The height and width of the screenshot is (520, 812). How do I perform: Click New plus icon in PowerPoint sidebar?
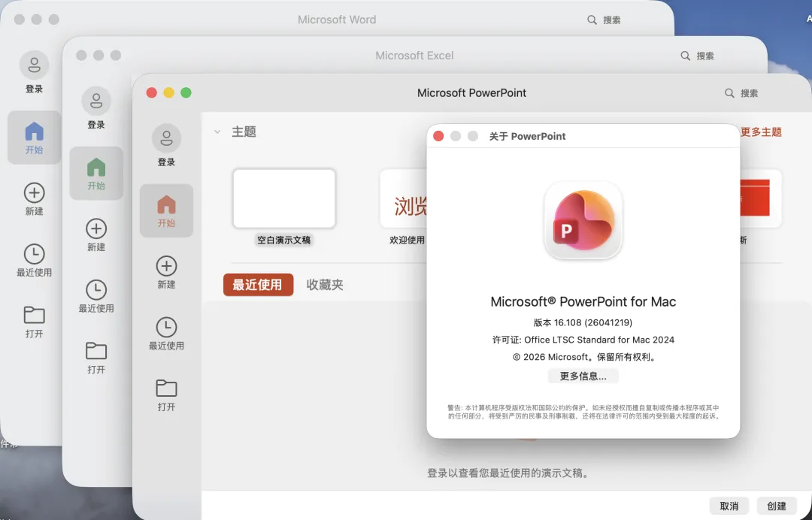[x=166, y=266]
